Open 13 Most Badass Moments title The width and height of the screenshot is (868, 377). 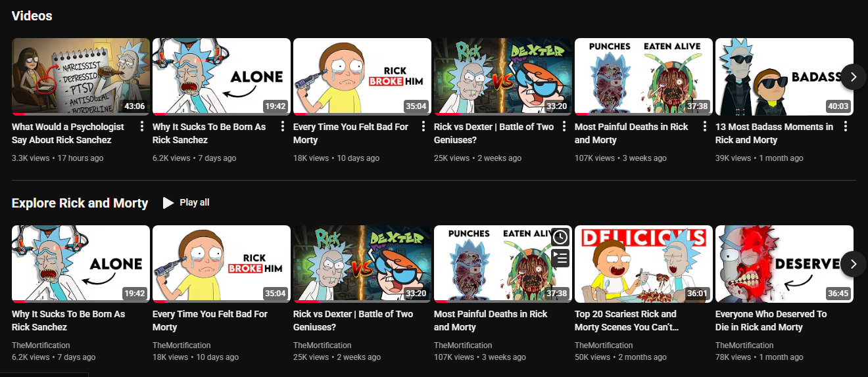click(774, 133)
